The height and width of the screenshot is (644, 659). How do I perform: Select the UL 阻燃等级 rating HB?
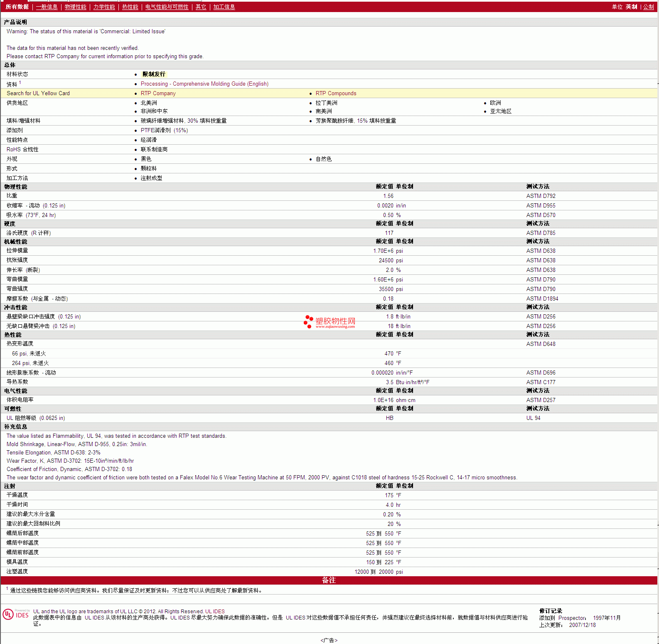click(389, 418)
